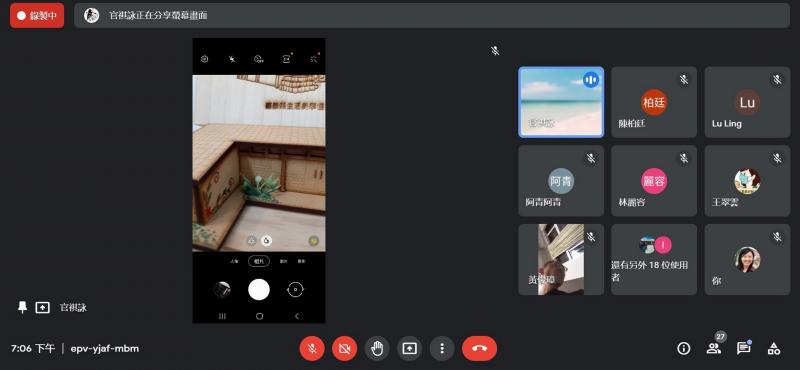Toggle the camera off button
800x370 pixels.
pos(344,349)
